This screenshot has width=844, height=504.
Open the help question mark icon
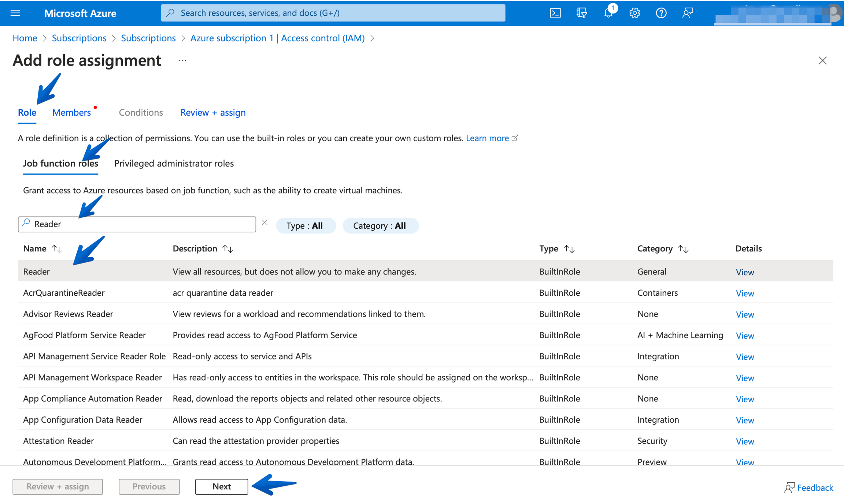661,13
